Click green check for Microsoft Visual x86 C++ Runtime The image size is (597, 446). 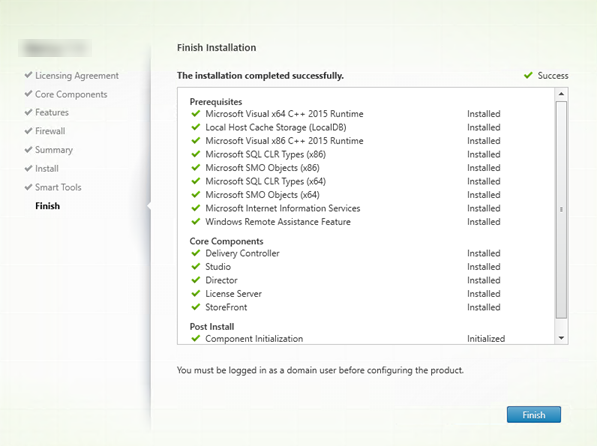point(196,141)
